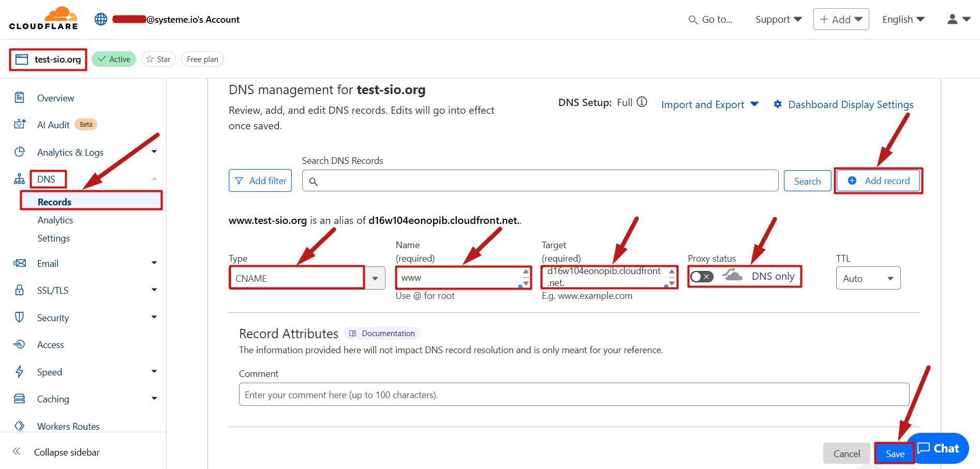
Task: Click the Access arrow icon
Action: click(x=20, y=344)
